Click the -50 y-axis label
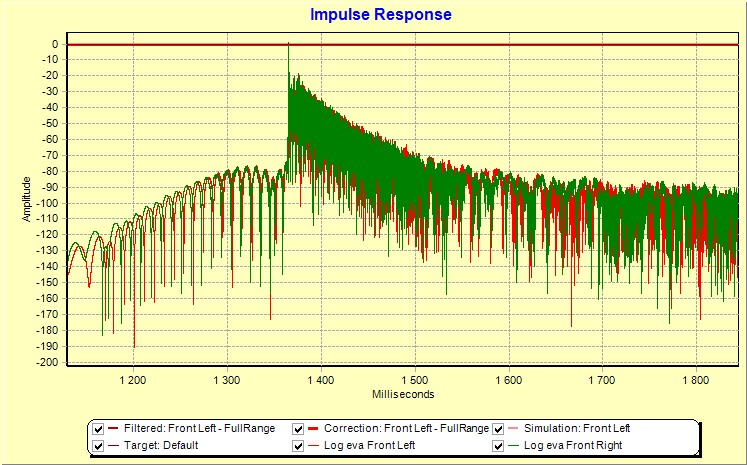 50,124
